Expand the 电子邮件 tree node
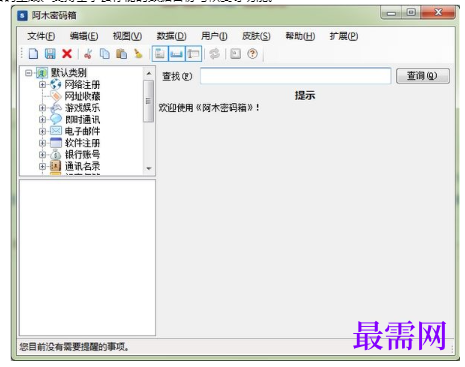 [x=42, y=131]
